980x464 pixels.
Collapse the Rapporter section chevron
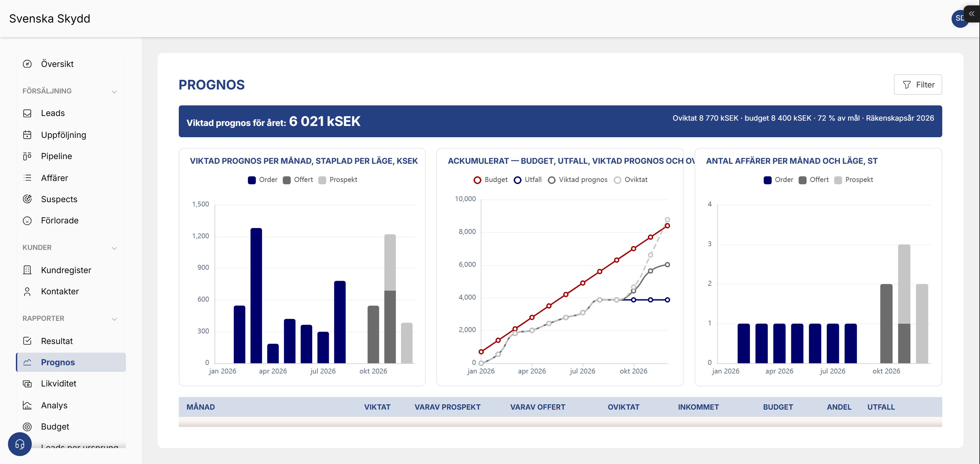tap(114, 319)
